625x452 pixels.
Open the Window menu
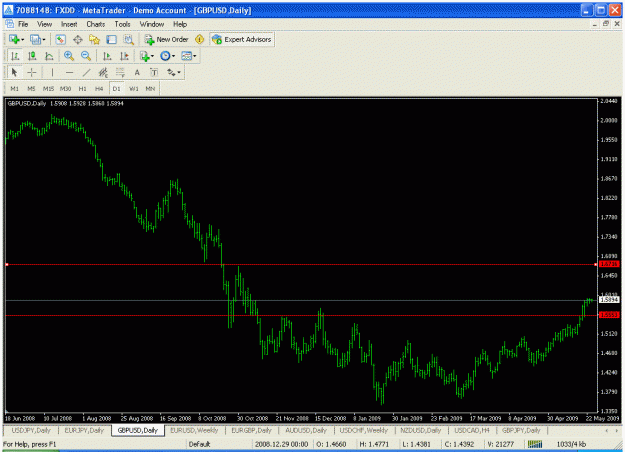click(152, 24)
